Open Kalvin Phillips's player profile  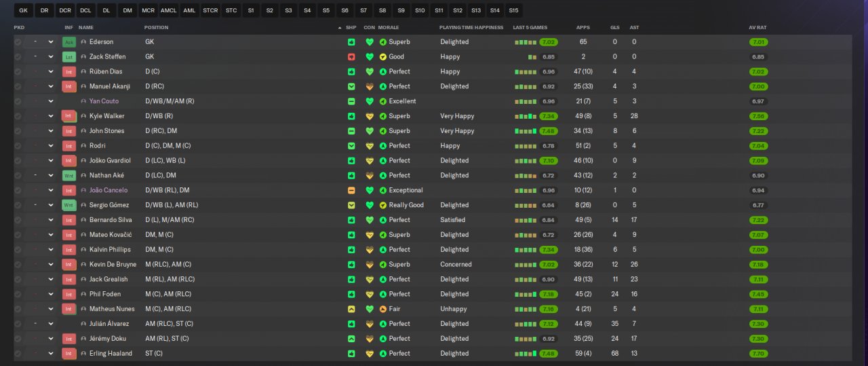click(x=110, y=250)
